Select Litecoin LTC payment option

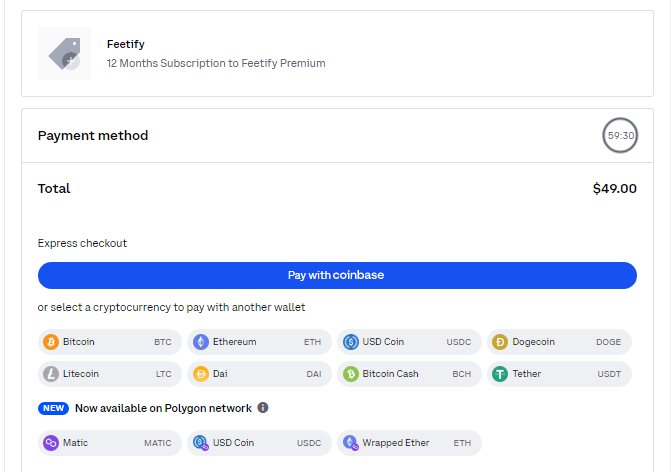(110, 374)
